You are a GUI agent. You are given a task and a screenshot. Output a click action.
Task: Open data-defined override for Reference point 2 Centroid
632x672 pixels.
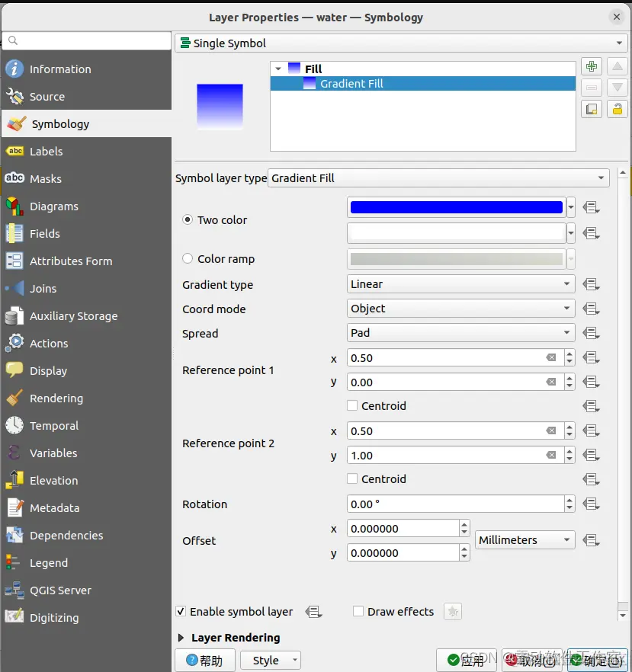(x=591, y=479)
